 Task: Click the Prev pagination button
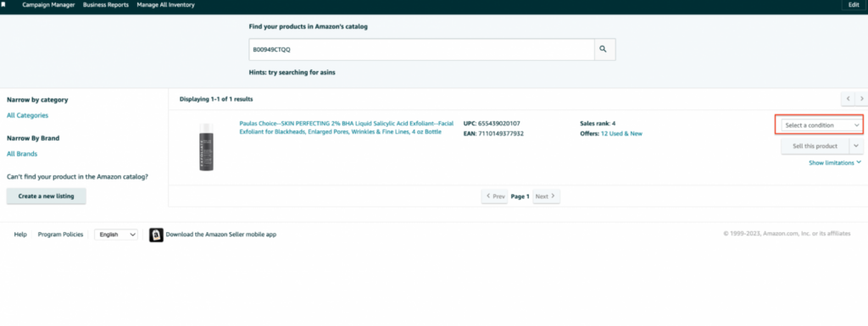click(494, 196)
